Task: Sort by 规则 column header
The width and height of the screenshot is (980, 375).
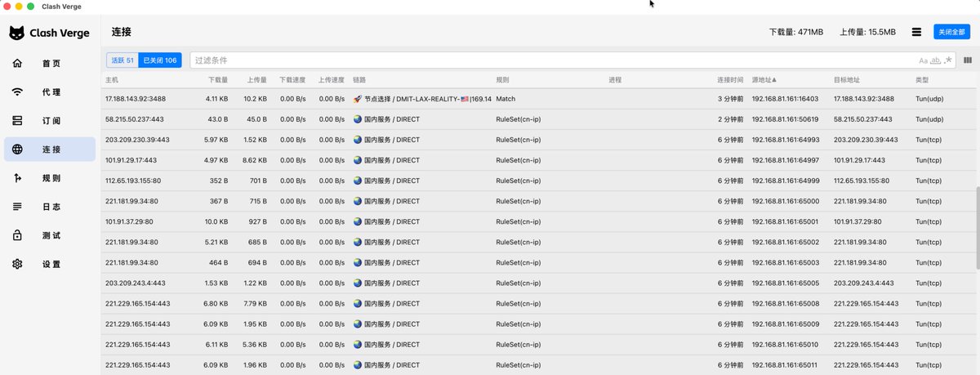Action: [x=502, y=80]
